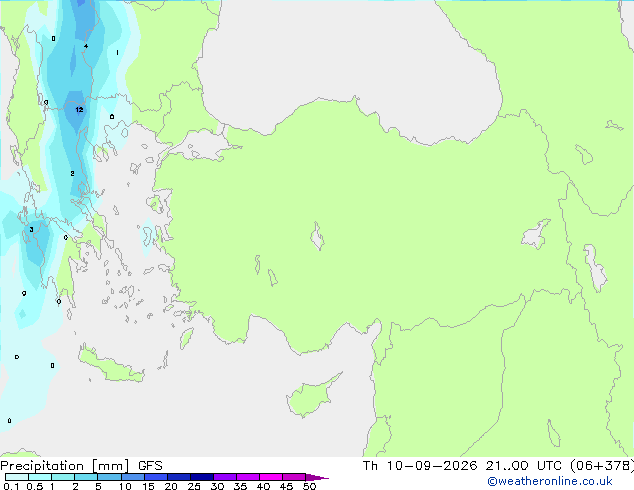Viewport: 634px width, 490px height.
Task: Click the 45–50 mm legend swatch
Action: 294,477
